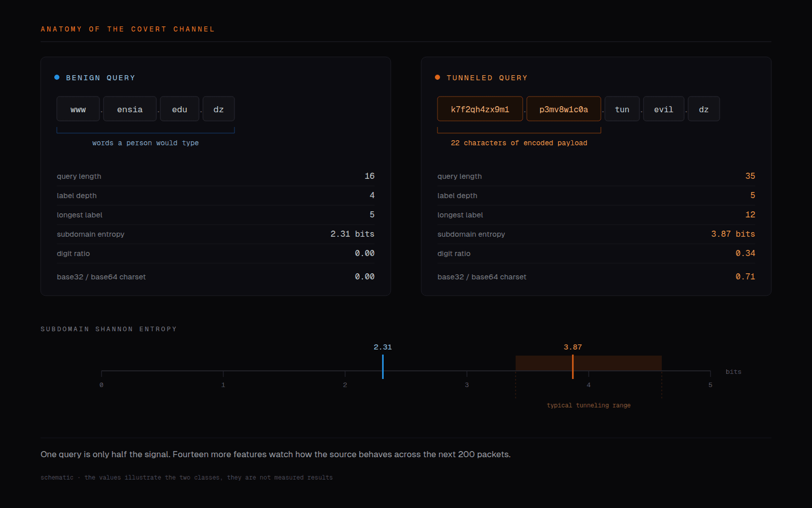812x508 pixels.
Task: Click benign subdomain entropy '2.31 bits'
Action: 352,234
